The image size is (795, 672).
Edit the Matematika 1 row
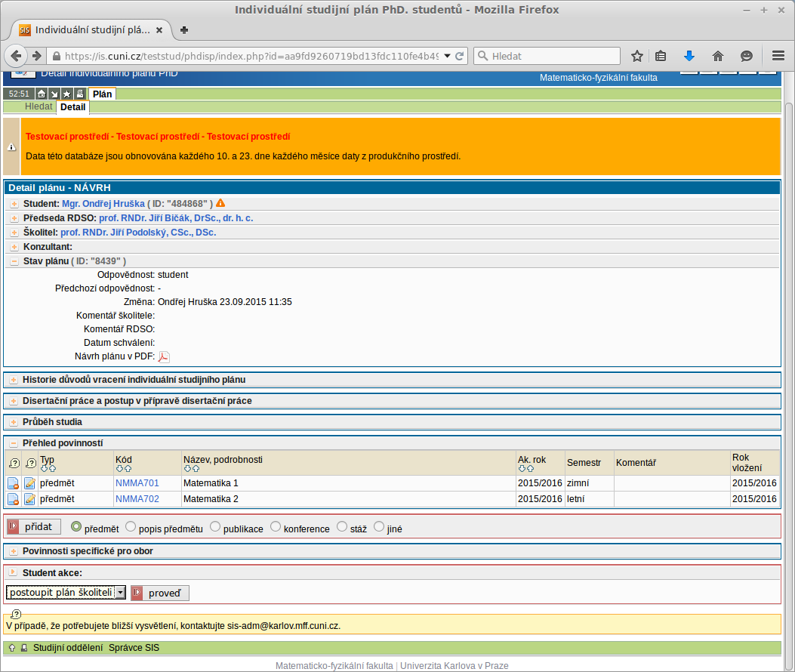click(30, 483)
